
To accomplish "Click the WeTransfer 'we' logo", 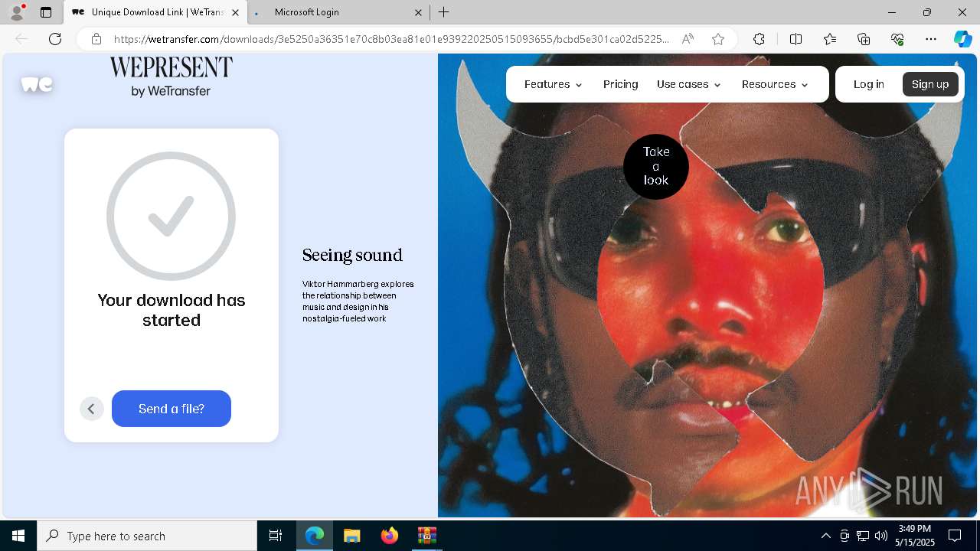I will point(37,84).
